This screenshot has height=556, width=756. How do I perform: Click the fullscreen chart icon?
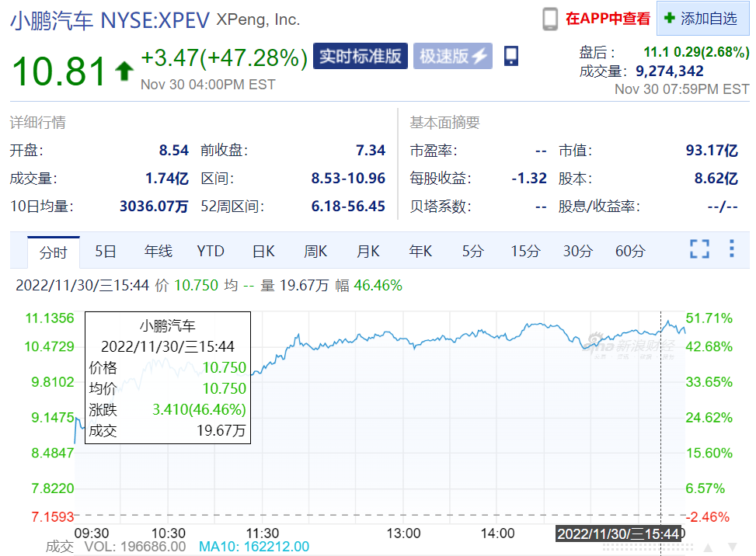pos(699,249)
